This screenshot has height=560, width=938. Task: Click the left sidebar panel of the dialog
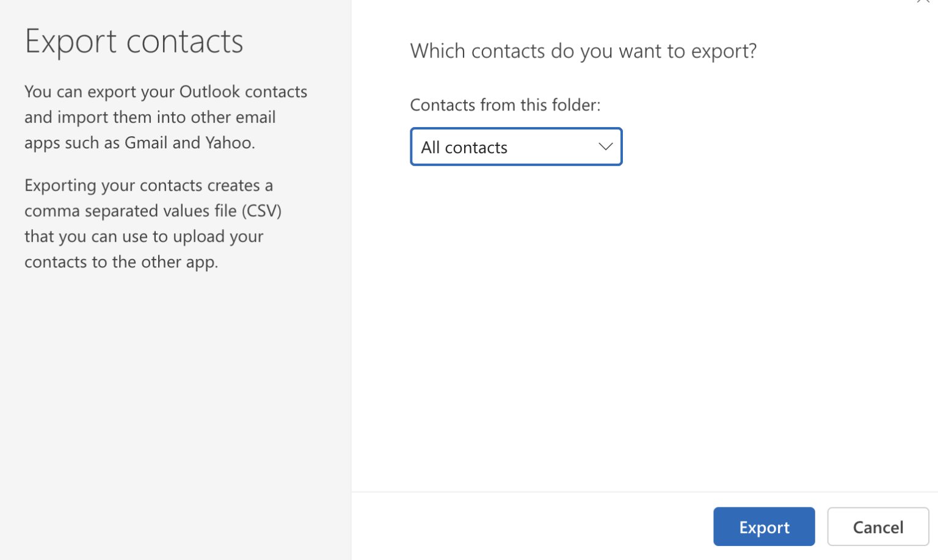175,366
